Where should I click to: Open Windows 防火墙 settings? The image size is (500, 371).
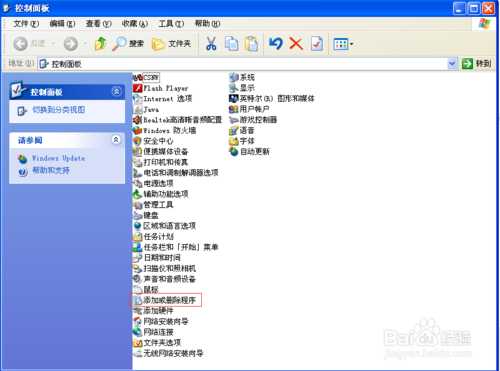click(x=164, y=130)
